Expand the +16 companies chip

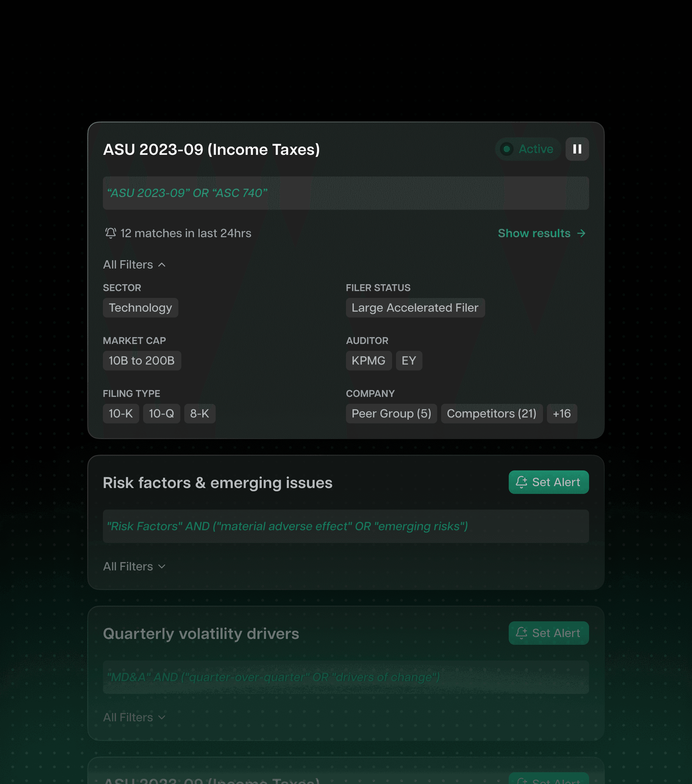(562, 414)
